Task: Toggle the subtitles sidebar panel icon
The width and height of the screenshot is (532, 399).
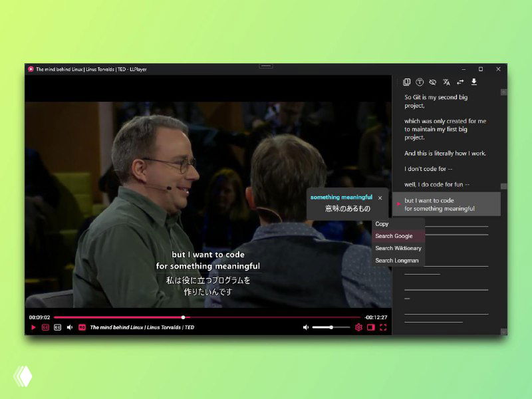Action: [371, 327]
